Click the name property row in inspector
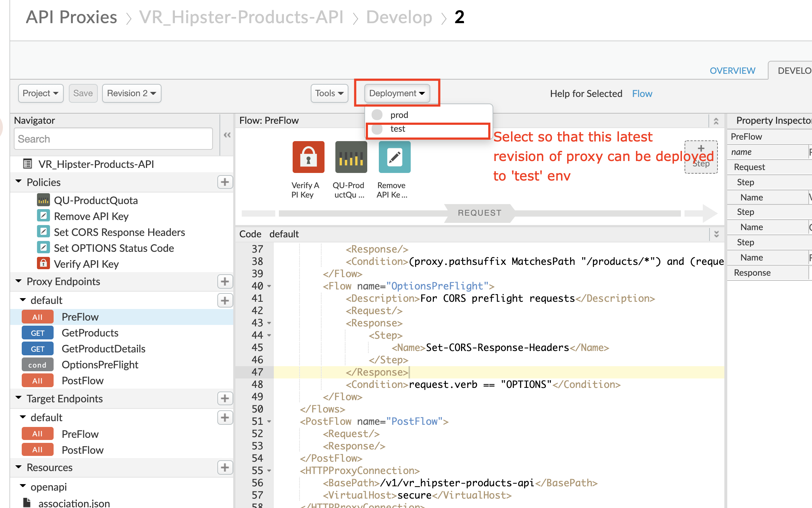The width and height of the screenshot is (812, 508). tap(769, 152)
